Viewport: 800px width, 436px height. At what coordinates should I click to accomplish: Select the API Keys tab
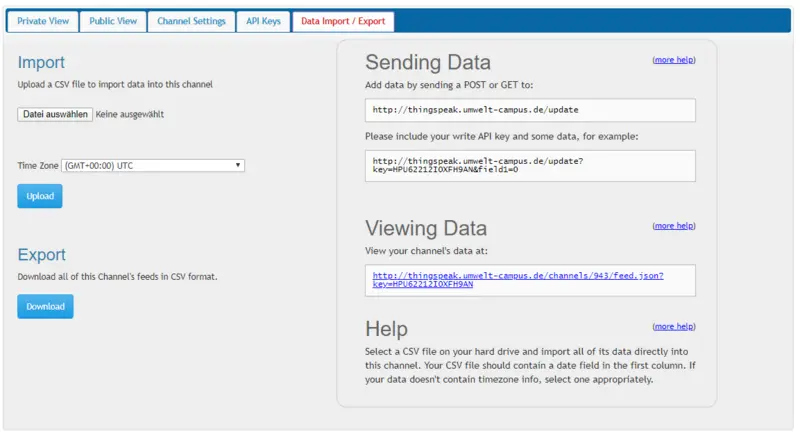point(263,21)
